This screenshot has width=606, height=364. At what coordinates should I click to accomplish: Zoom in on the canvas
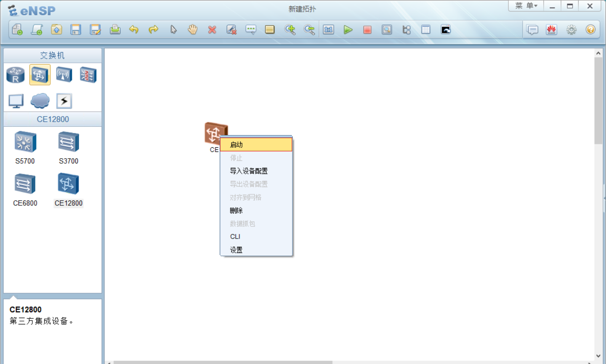(x=290, y=29)
